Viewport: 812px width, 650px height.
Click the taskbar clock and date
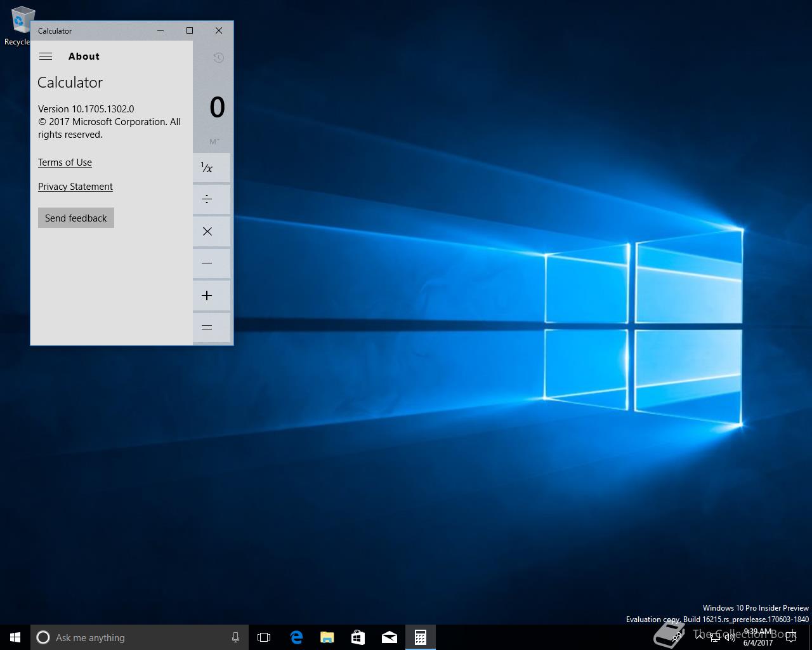757,637
